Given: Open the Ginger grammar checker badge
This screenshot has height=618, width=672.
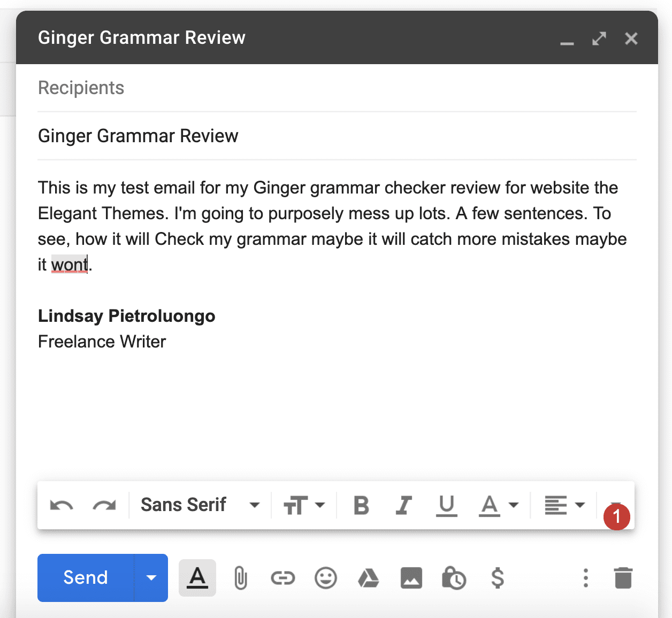Looking at the screenshot, I should click(616, 517).
